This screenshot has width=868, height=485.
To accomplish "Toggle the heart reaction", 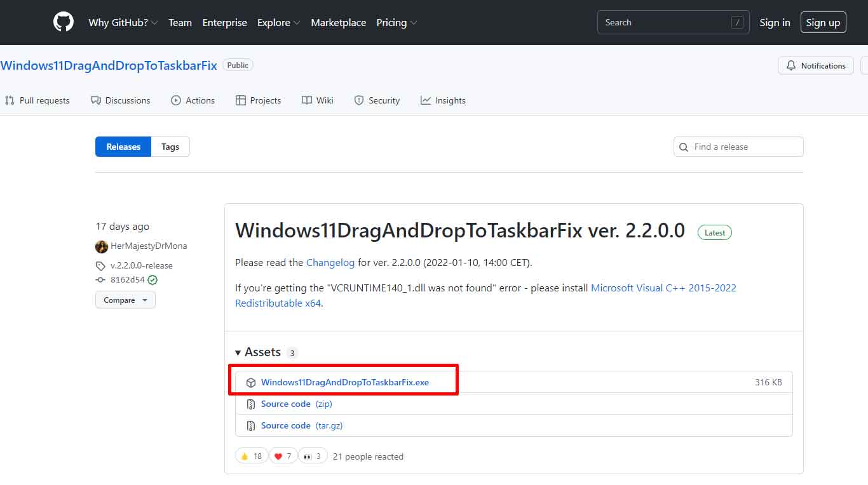I will (x=283, y=455).
